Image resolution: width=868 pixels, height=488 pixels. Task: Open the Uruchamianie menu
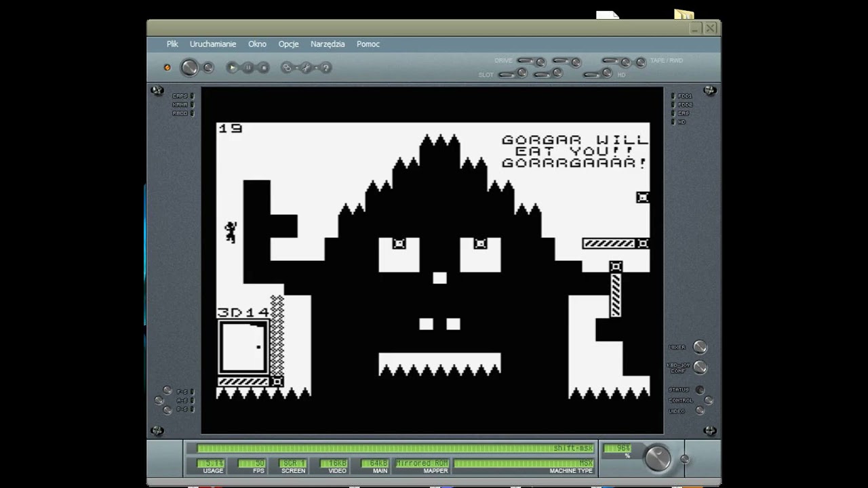coord(213,44)
